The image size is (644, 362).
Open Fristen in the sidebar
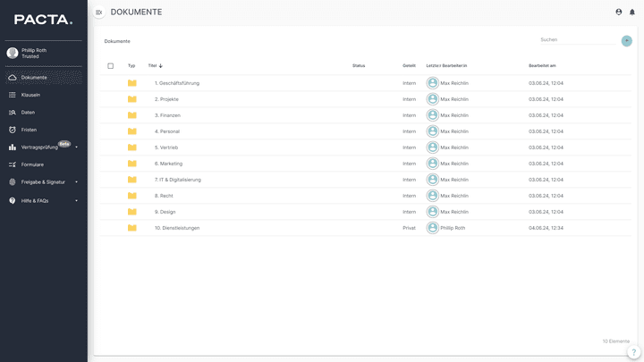click(x=29, y=130)
